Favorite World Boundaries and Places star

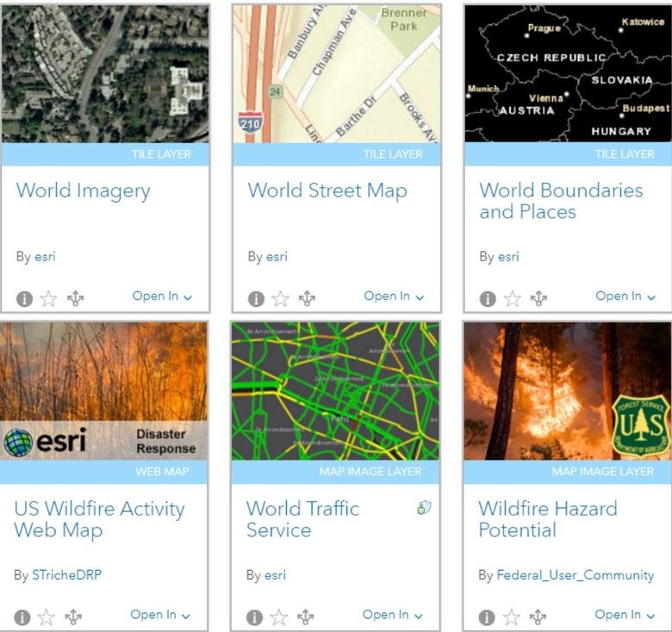pos(512,298)
